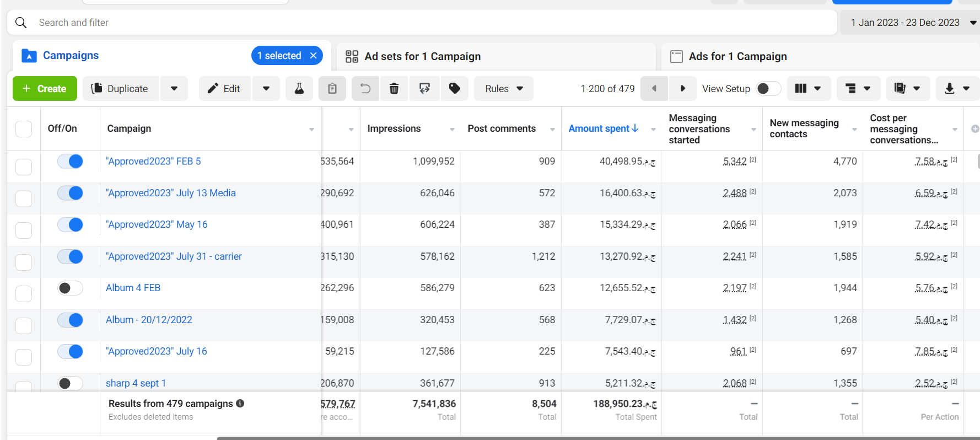Open the sharp 4 sept 1 campaign link

click(136, 383)
